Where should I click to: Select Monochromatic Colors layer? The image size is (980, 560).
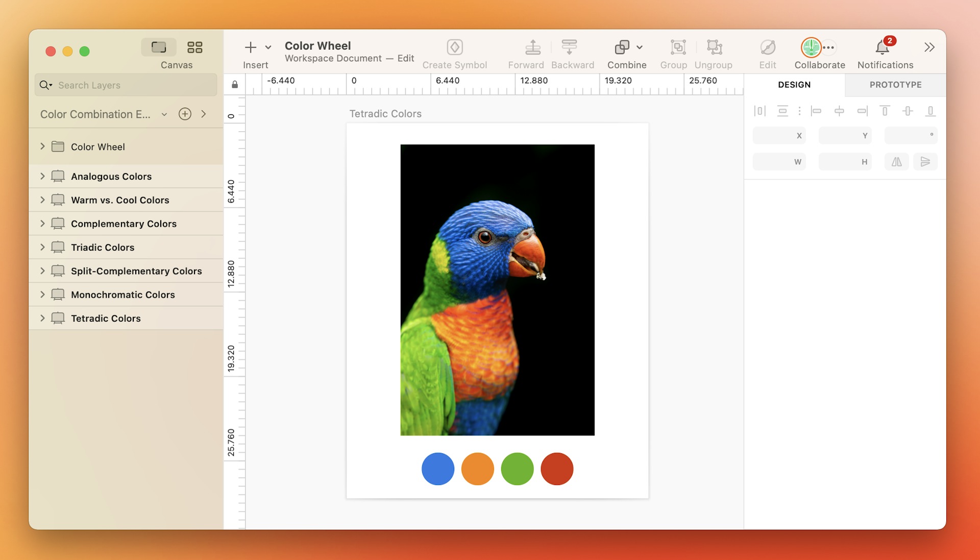click(126, 295)
